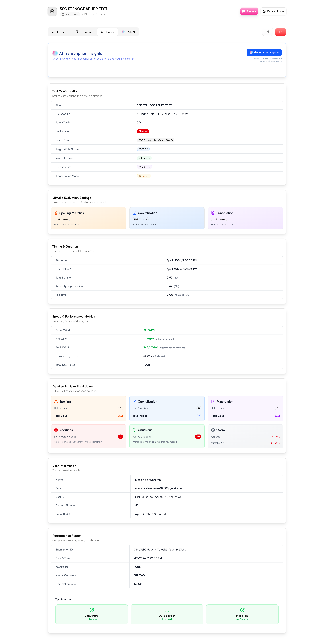Click the check icon above Plagiarism

(242, 610)
